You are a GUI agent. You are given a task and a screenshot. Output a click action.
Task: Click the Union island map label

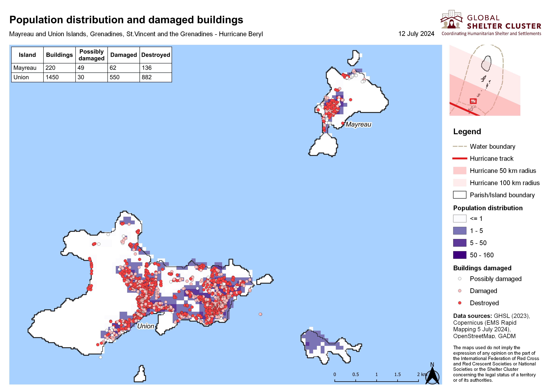(145, 326)
